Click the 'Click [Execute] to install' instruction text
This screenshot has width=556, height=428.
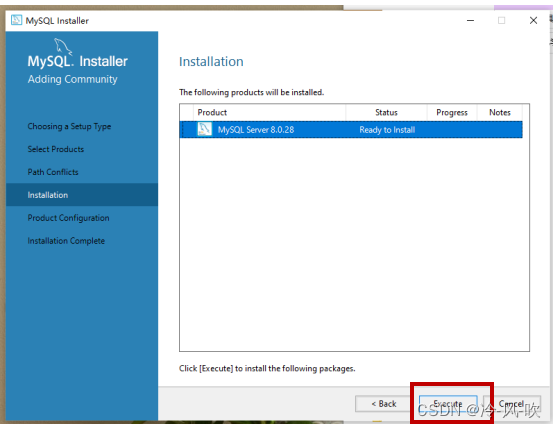[267, 368]
